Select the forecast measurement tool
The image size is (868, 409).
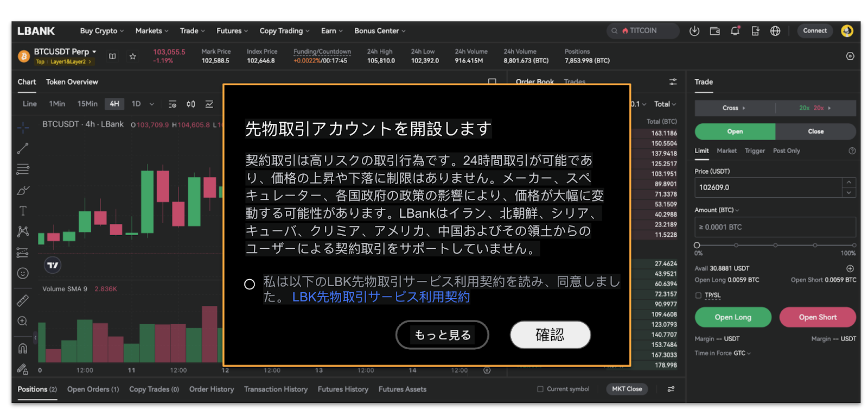[23, 253]
